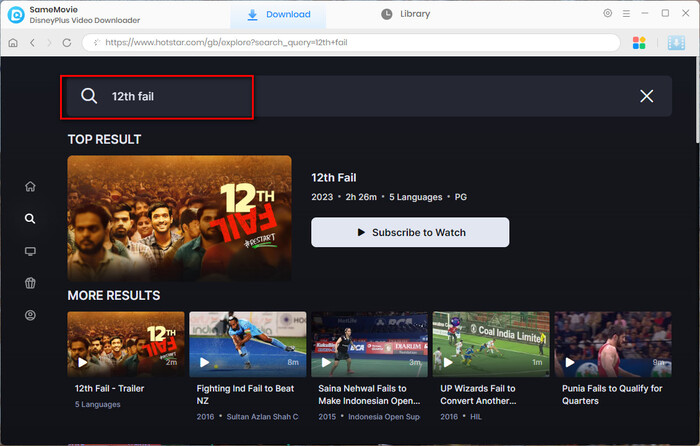Click '2015 • Indonesia Open Sup' subtitle
Viewport: 700px width, 446px height.
pos(369,417)
